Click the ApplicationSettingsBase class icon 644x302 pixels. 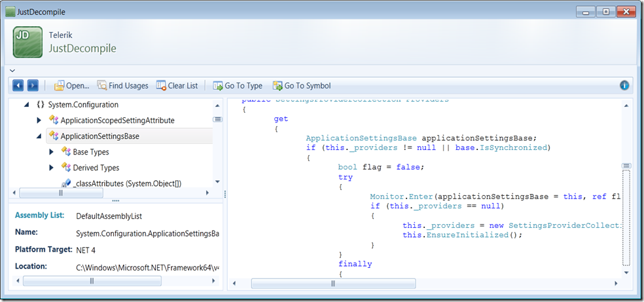click(x=54, y=136)
